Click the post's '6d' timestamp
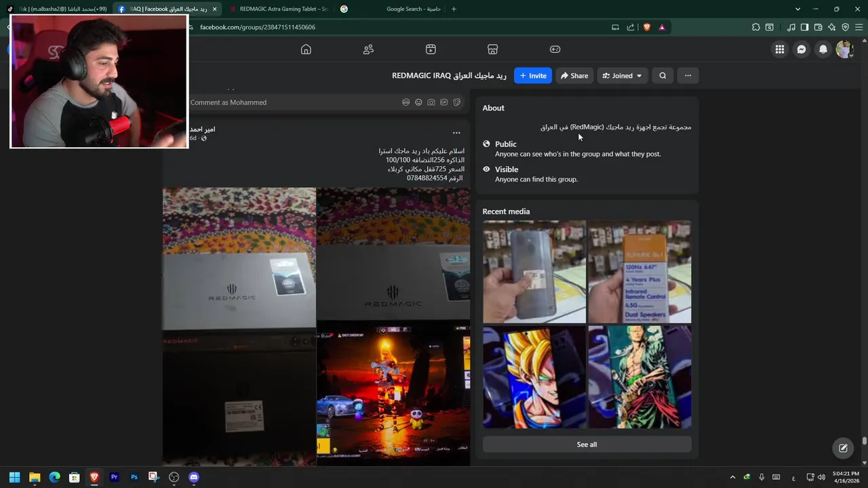 coord(193,138)
